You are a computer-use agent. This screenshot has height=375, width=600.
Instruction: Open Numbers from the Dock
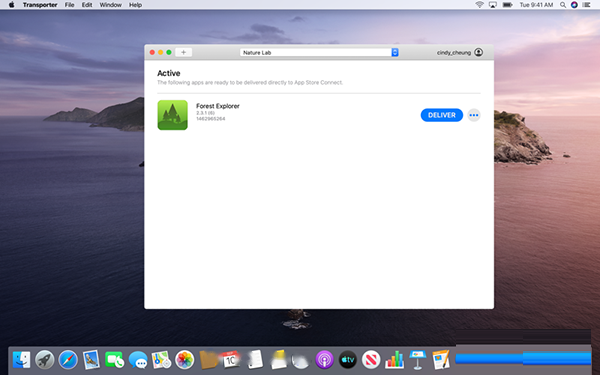coord(394,360)
